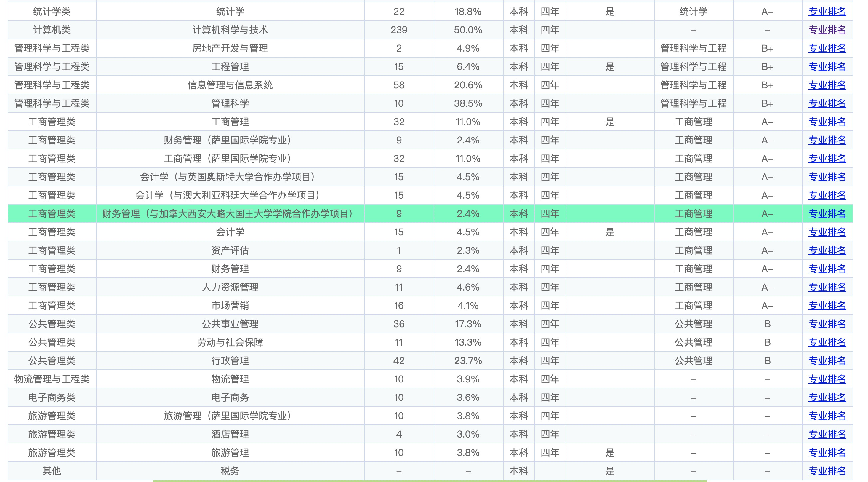This screenshot has width=868, height=482.
Task: Click the green horizontal bar below table
Action: (430, 481)
